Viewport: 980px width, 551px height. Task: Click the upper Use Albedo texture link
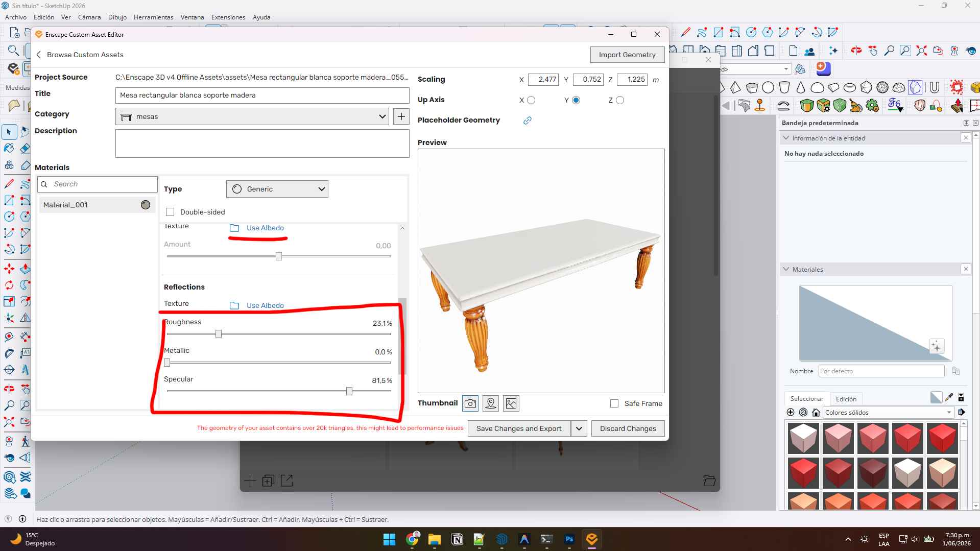click(x=265, y=228)
